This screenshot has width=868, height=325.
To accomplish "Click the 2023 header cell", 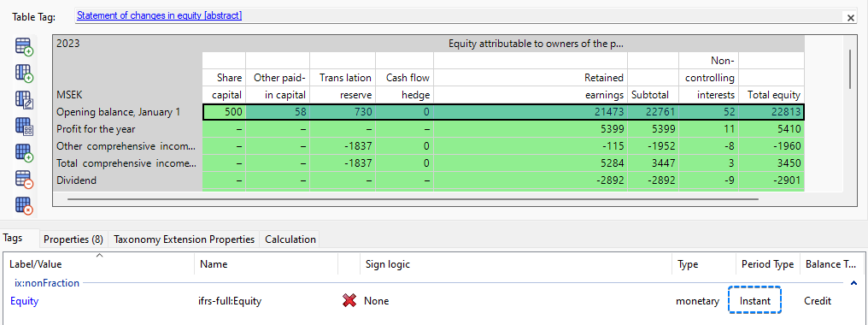I will pyautogui.click(x=68, y=44).
